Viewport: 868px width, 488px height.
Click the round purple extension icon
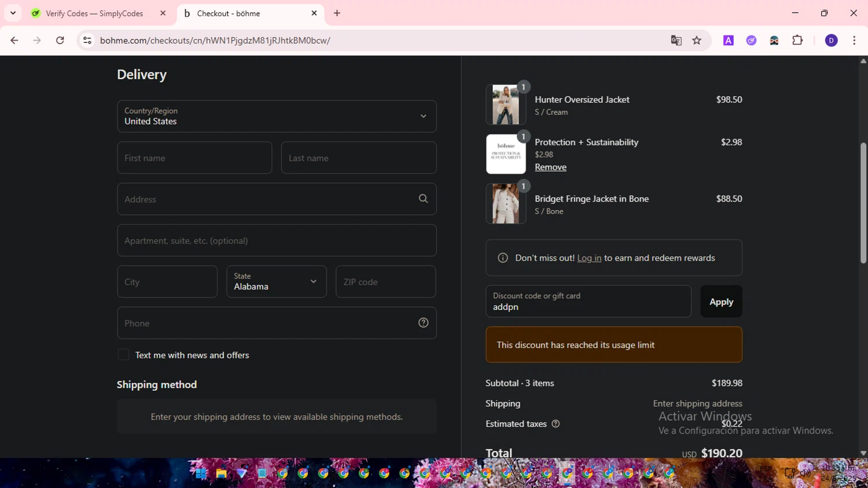point(751,41)
